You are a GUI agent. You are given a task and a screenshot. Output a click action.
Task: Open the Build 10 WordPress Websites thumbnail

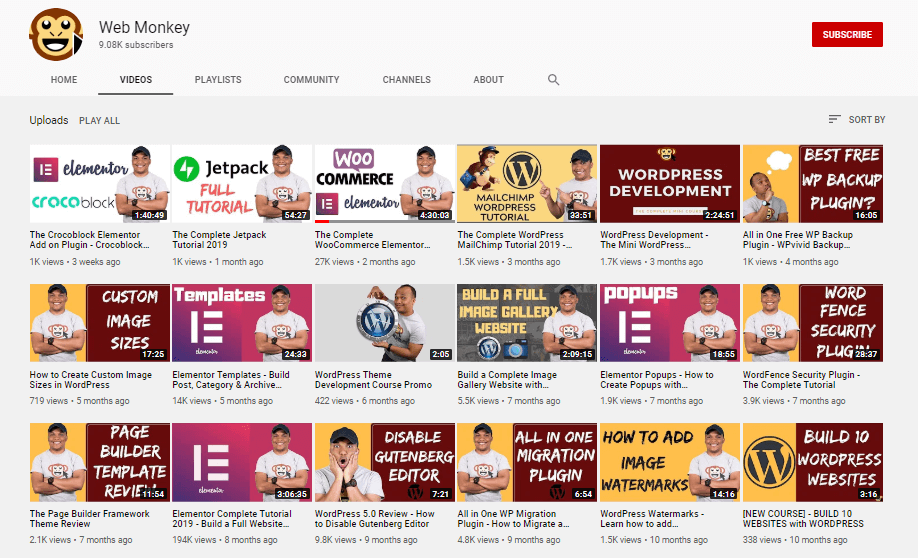coord(813,462)
